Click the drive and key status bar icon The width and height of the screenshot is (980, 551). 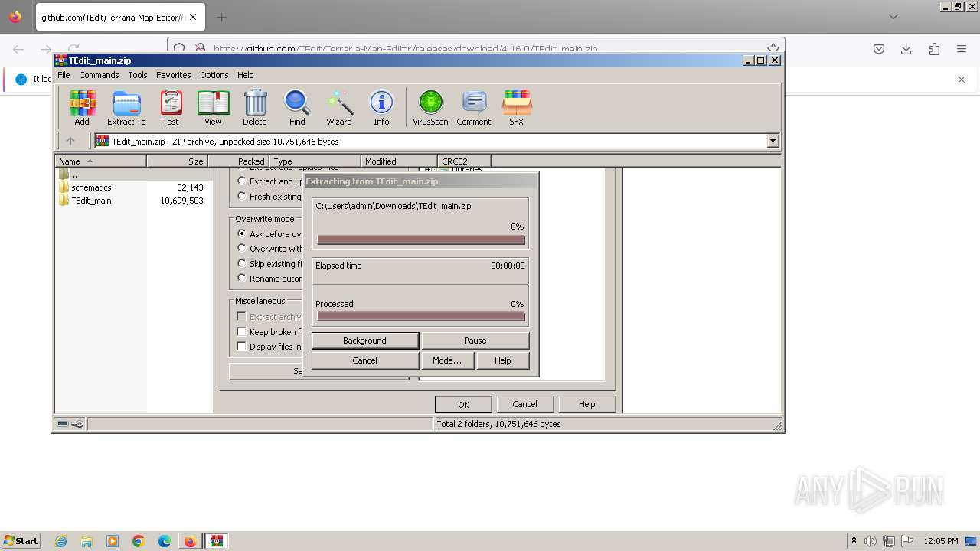[x=70, y=424]
